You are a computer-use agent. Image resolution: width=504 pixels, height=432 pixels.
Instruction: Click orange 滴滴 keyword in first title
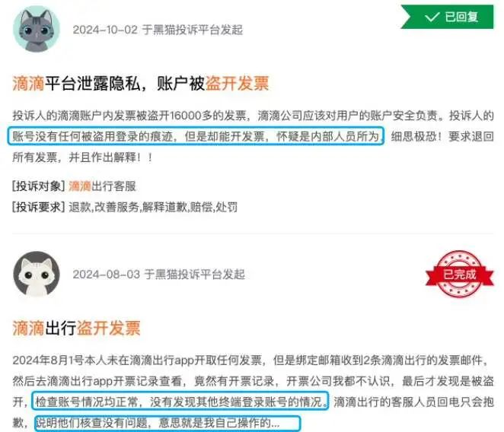28,84
